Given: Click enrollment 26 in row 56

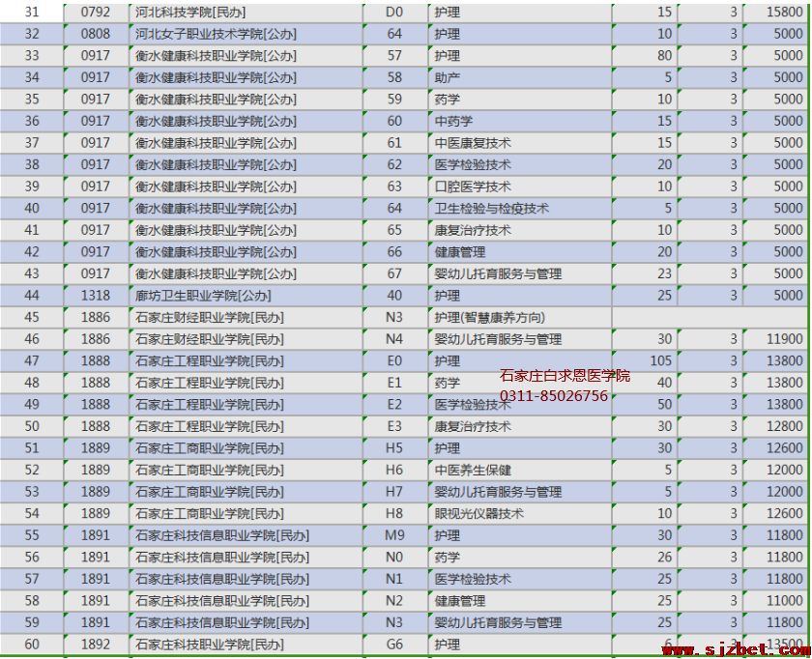Looking at the screenshot, I should point(644,557).
